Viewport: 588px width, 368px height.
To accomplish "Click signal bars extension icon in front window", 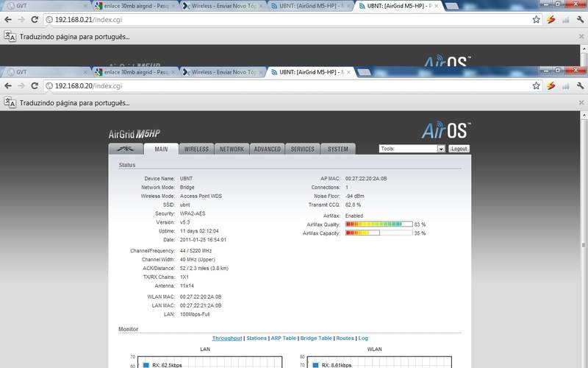I will click(565, 86).
